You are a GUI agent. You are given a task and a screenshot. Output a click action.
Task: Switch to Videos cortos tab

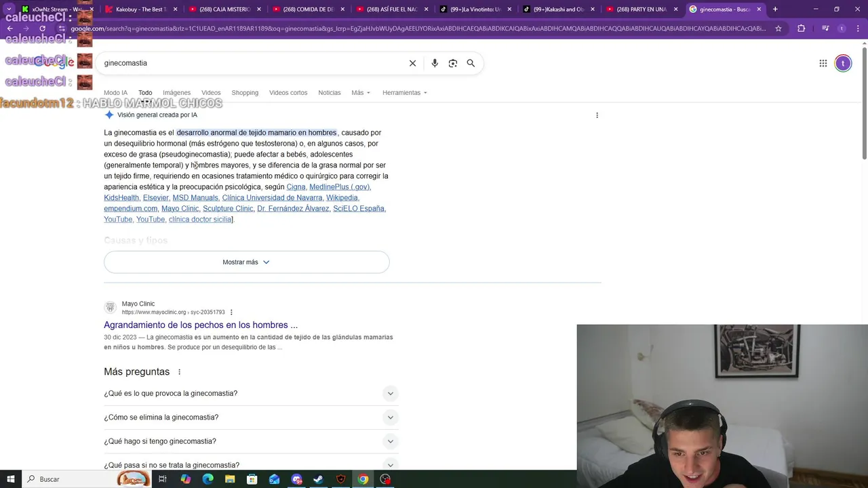coord(288,93)
